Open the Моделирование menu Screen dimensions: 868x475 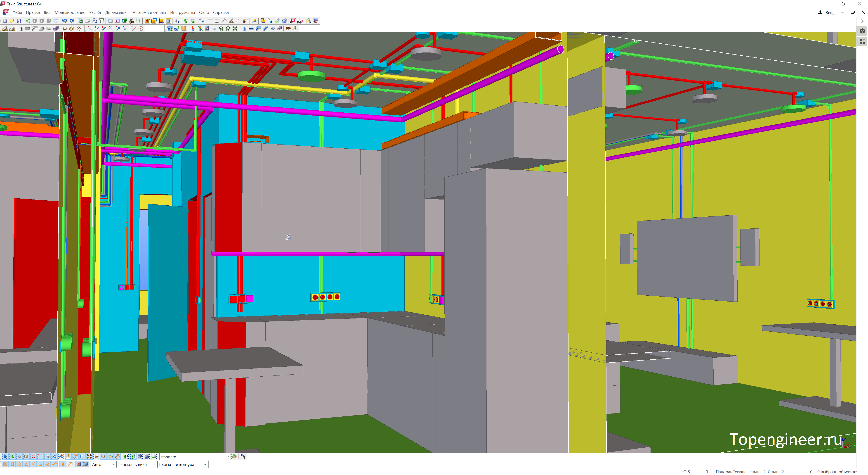click(70, 12)
